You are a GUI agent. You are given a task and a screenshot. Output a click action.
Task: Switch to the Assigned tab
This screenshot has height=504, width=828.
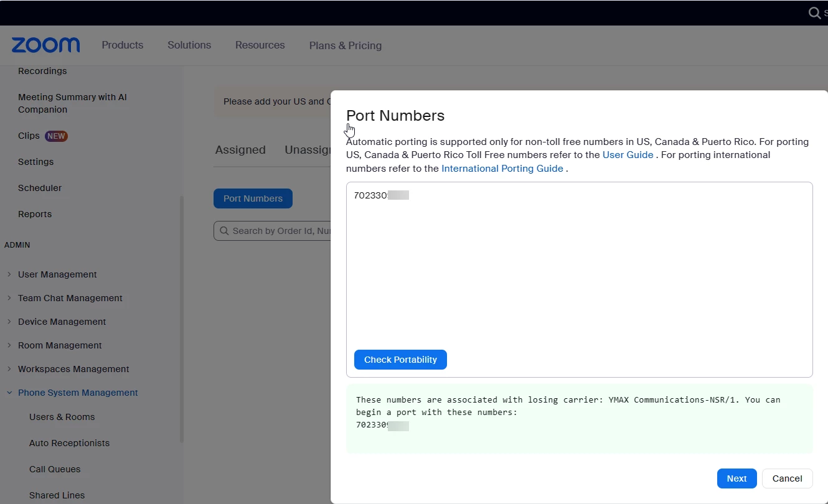(240, 150)
